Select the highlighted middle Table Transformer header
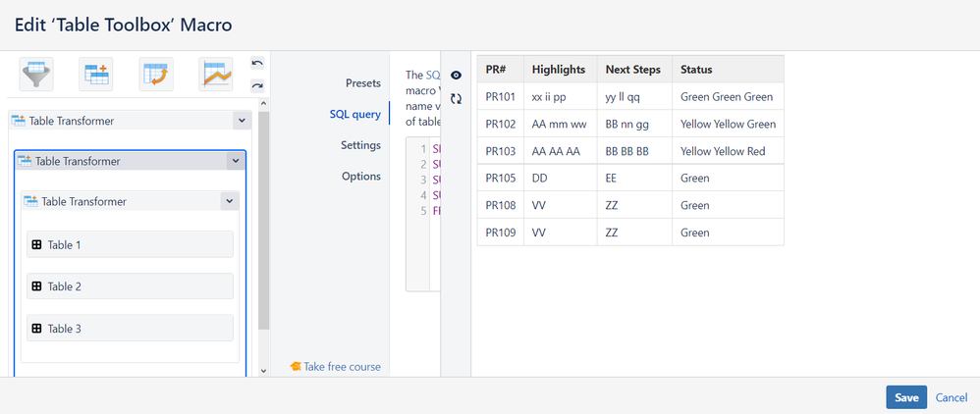 (122, 161)
